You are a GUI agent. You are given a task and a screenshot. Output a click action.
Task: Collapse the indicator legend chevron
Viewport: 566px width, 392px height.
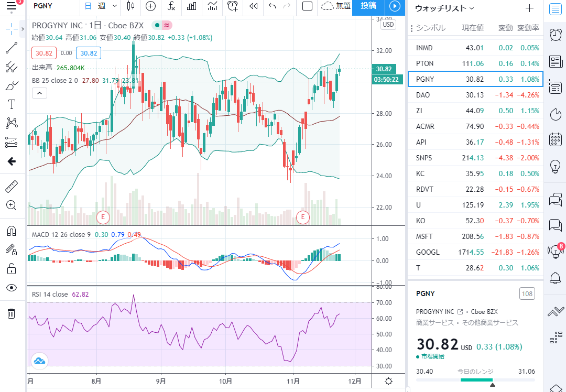click(x=39, y=93)
